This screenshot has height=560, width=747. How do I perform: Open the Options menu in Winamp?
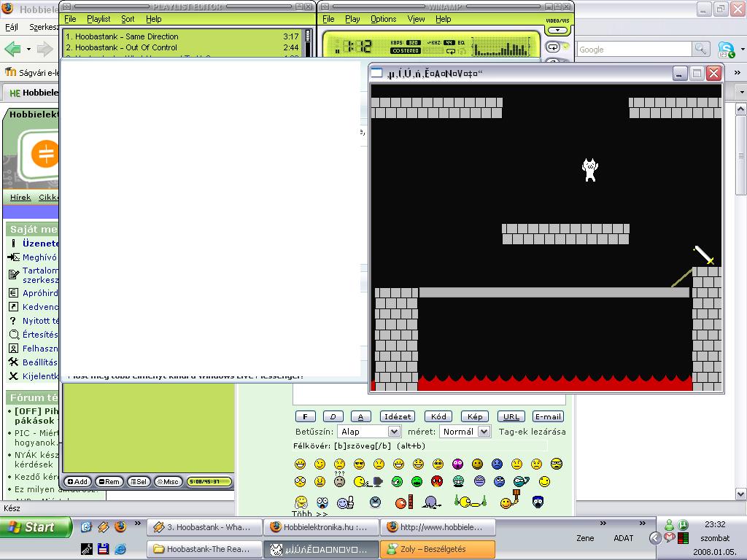click(383, 19)
